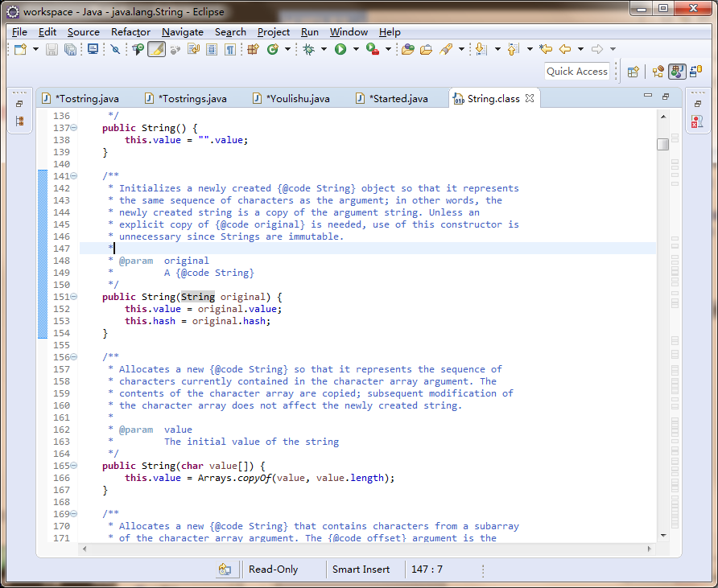Click the horizontal scrollbar right arrow
Screen dimensions: 718x588
[649, 549]
